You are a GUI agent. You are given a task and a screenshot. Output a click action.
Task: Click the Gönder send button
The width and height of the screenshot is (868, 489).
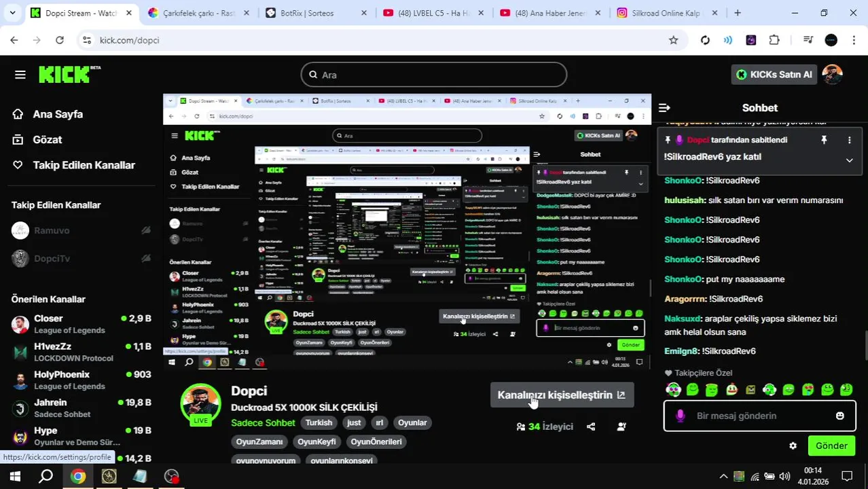point(831,446)
